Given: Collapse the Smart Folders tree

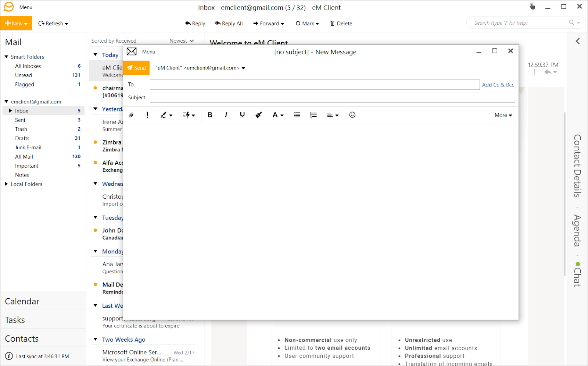Looking at the screenshot, I should [6, 57].
